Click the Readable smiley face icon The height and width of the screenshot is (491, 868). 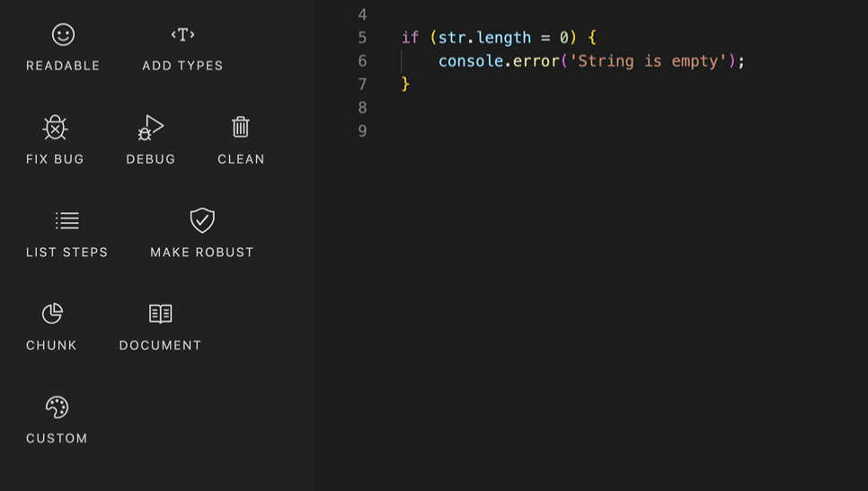pos(63,35)
